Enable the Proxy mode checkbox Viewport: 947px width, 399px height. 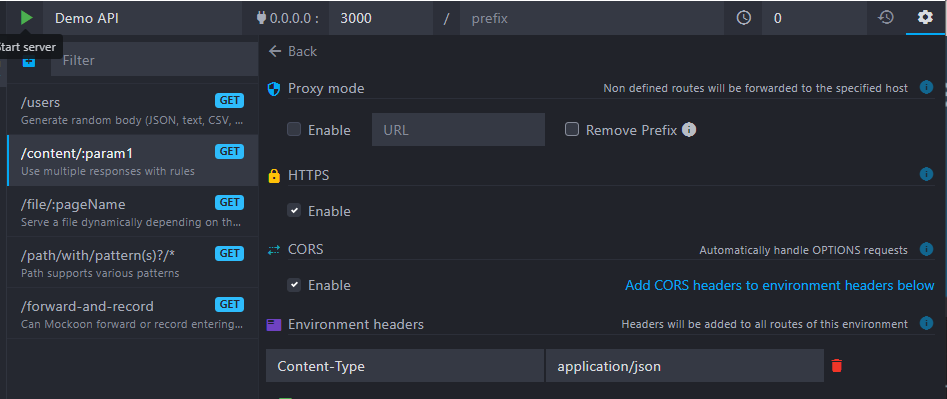pyautogui.click(x=294, y=129)
